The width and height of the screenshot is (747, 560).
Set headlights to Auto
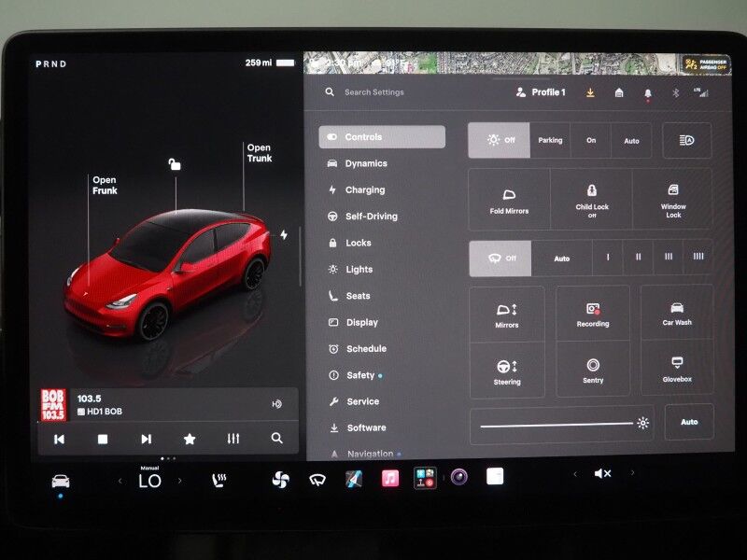(631, 141)
